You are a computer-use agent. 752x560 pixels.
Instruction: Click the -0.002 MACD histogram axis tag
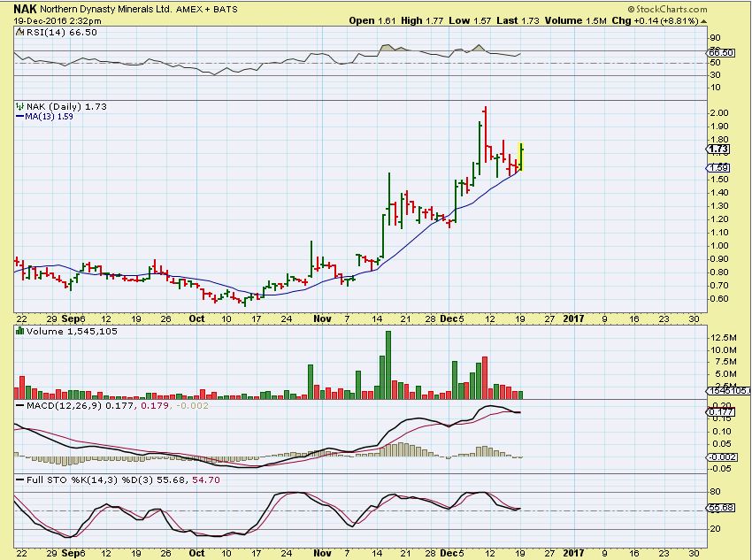(722, 456)
